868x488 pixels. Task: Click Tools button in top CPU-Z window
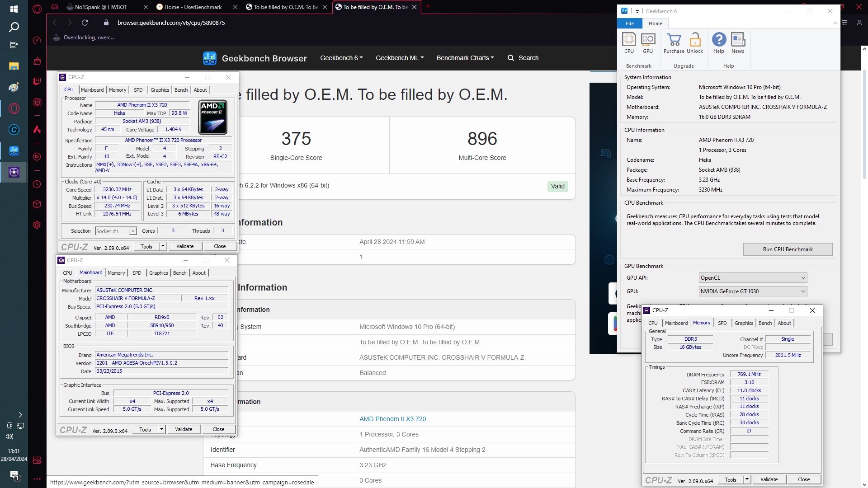pyautogui.click(x=146, y=246)
